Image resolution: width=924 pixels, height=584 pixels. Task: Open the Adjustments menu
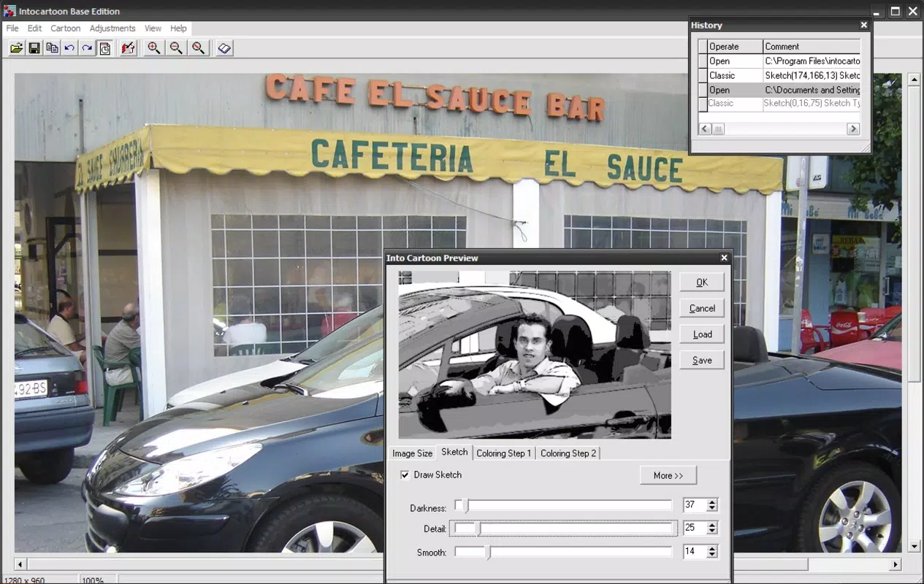pos(112,28)
